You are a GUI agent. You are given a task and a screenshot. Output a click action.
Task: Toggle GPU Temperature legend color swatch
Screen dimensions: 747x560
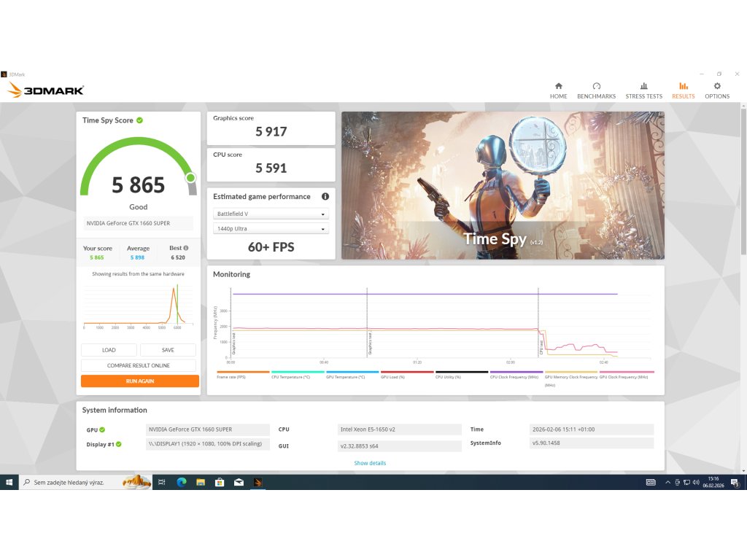coord(352,372)
